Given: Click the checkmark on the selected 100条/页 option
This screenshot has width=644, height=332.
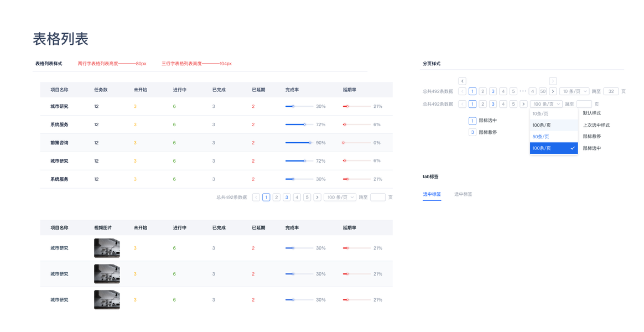Looking at the screenshot, I should [572, 148].
